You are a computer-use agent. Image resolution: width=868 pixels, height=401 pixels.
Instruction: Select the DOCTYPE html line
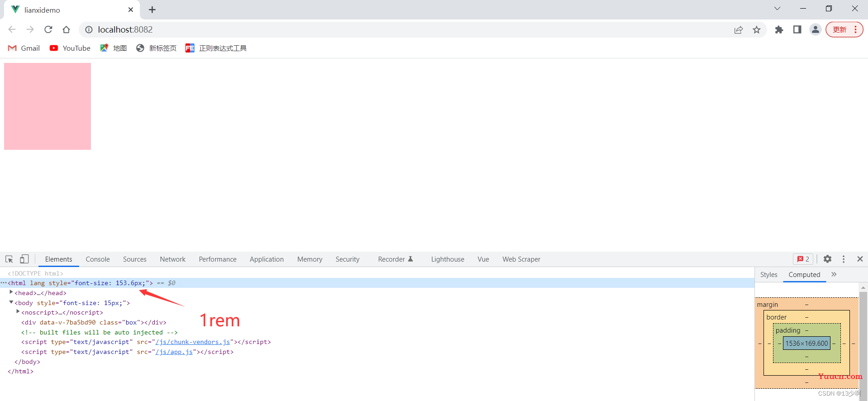[x=35, y=273]
